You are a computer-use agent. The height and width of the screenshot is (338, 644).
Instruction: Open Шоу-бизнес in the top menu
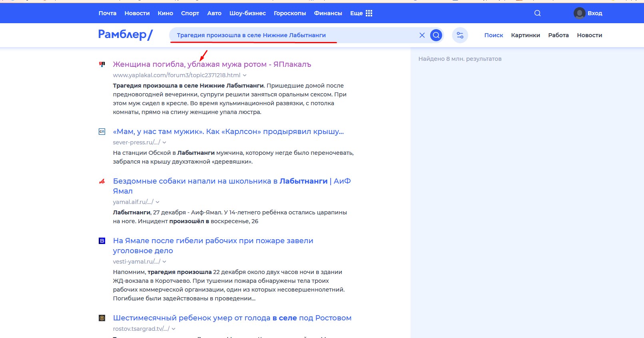coord(247,13)
